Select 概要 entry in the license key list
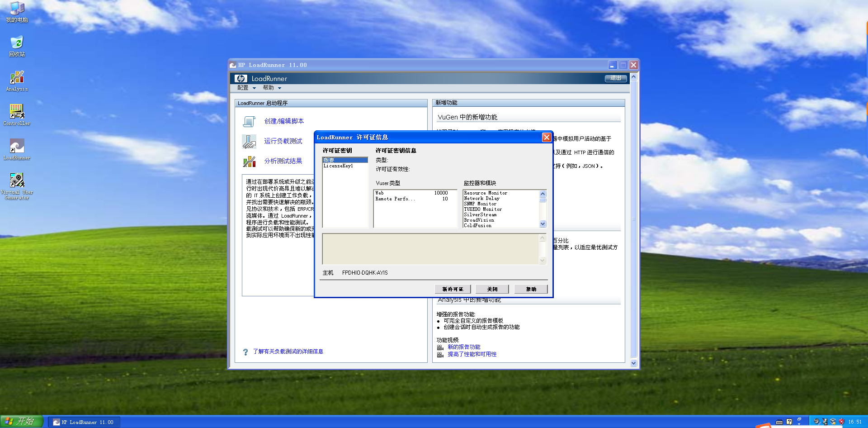Viewport: 868px width, 428px height. coord(329,160)
